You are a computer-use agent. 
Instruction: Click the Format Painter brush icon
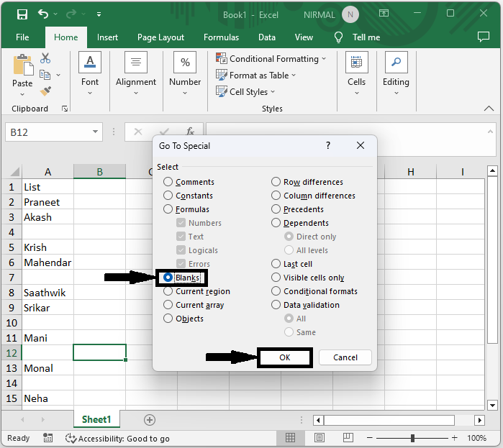[45, 91]
